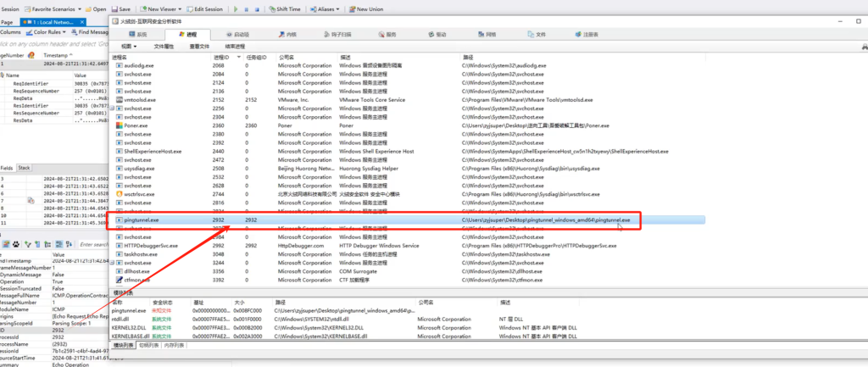The width and height of the screenshot is (868, 367).
Task: Click the 进程ID column sort arrow
Action: (238, 57)
